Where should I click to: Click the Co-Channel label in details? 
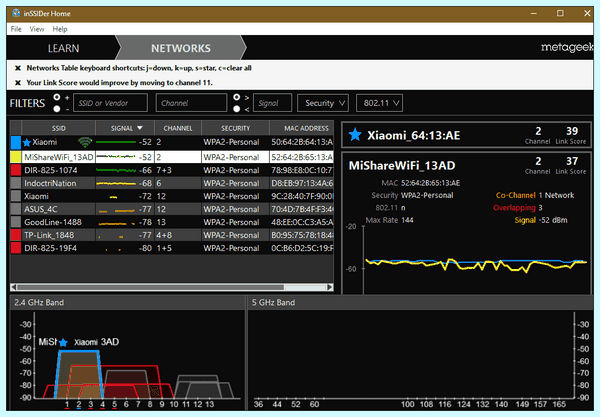515,195
